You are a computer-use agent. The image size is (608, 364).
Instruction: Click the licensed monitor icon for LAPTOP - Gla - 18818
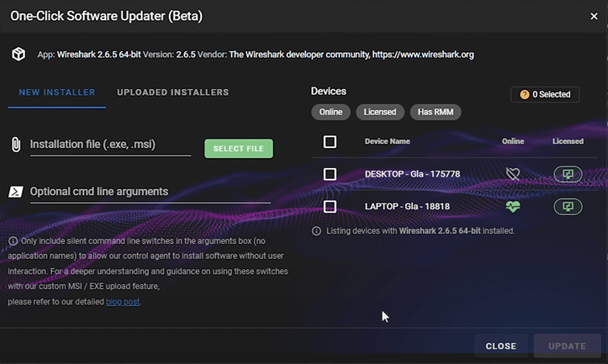pos(568,207)
